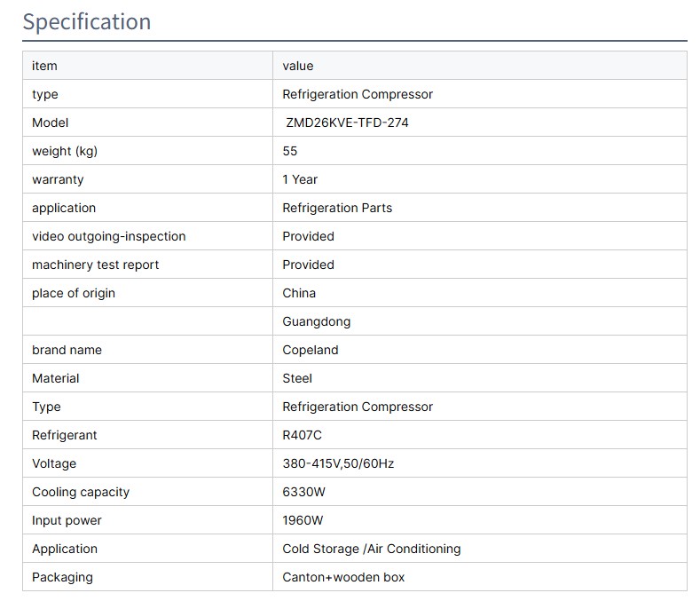This screenshot has height=601, width=700.
Task: Select the Cold Storage /Air Conditioning cell
Action: [372, 549]
